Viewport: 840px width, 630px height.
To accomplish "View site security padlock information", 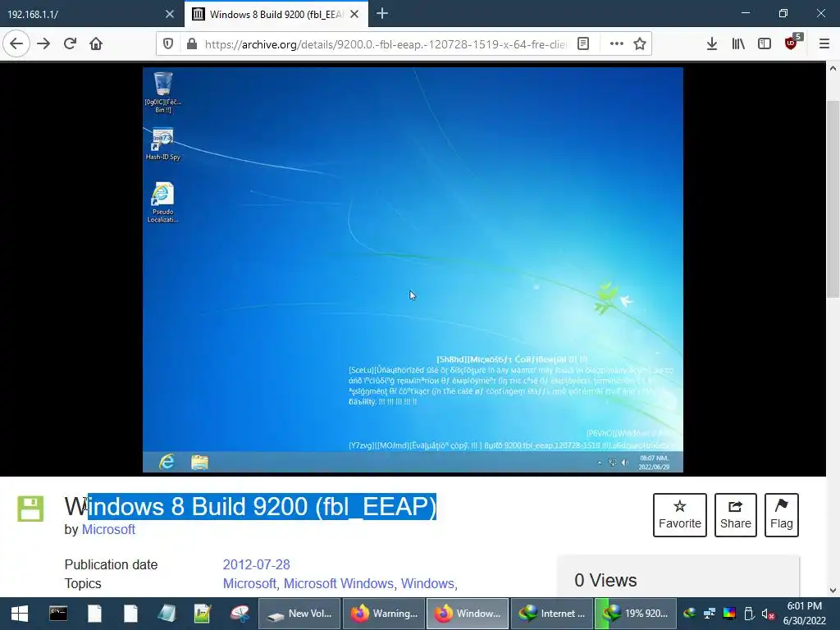I will (192, 44).
